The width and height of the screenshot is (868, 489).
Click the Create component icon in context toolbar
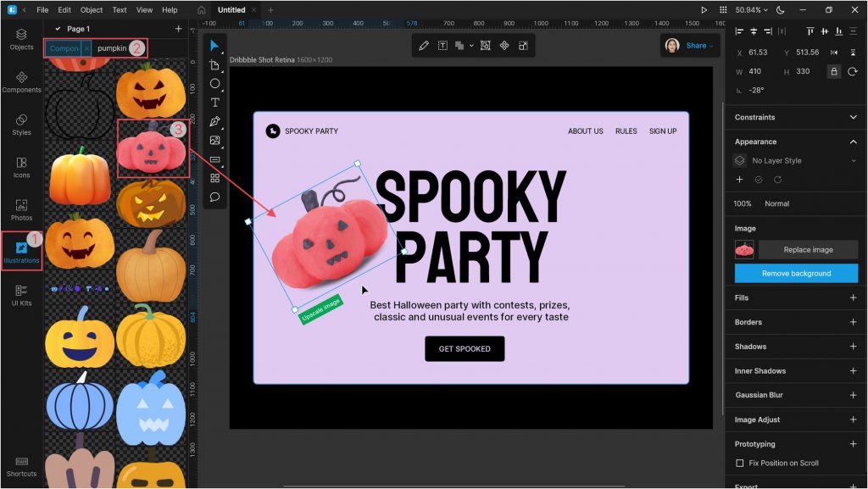504,46
